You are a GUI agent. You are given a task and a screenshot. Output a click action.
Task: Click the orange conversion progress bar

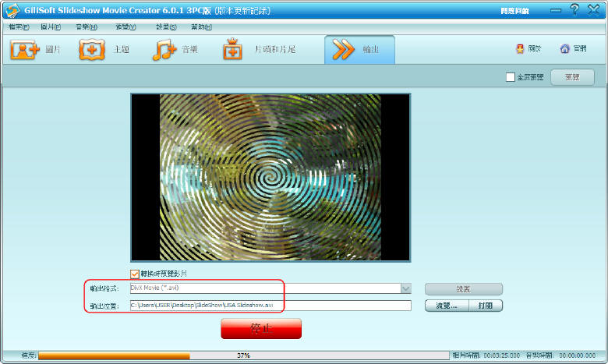point(114,355)
